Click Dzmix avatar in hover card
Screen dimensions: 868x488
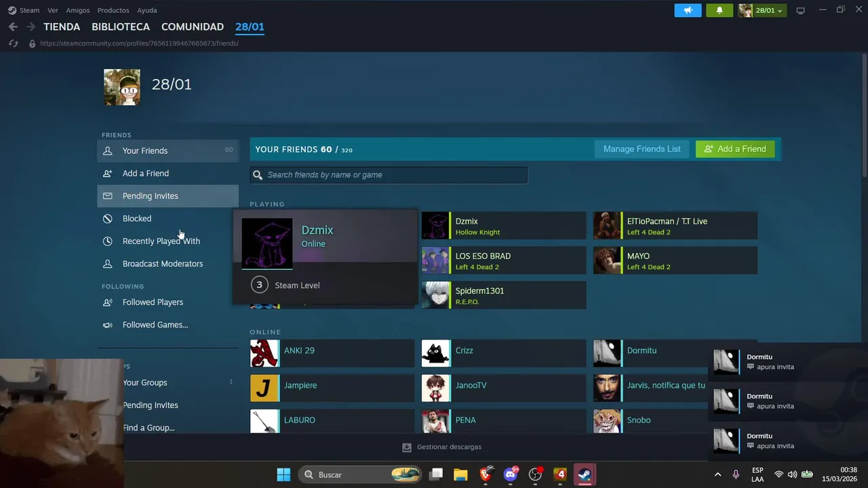click(267, 243)
